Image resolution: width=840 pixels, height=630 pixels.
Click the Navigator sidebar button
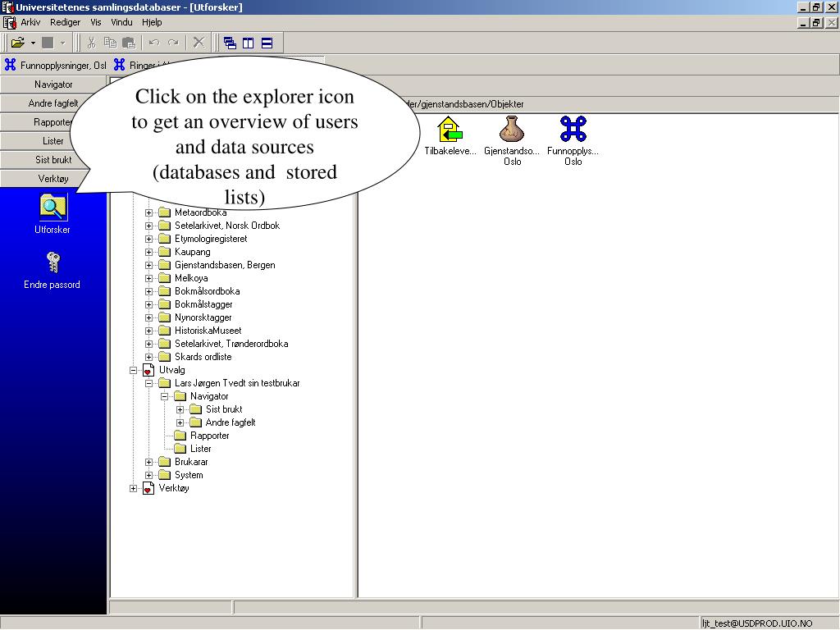[x=53, y=84]
